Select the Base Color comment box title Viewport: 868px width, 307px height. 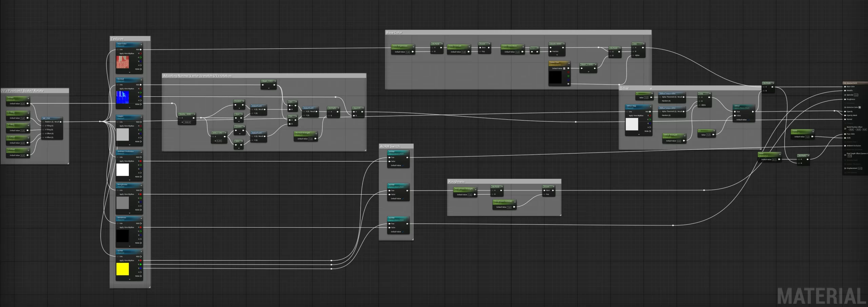click(x=394, y=33)
